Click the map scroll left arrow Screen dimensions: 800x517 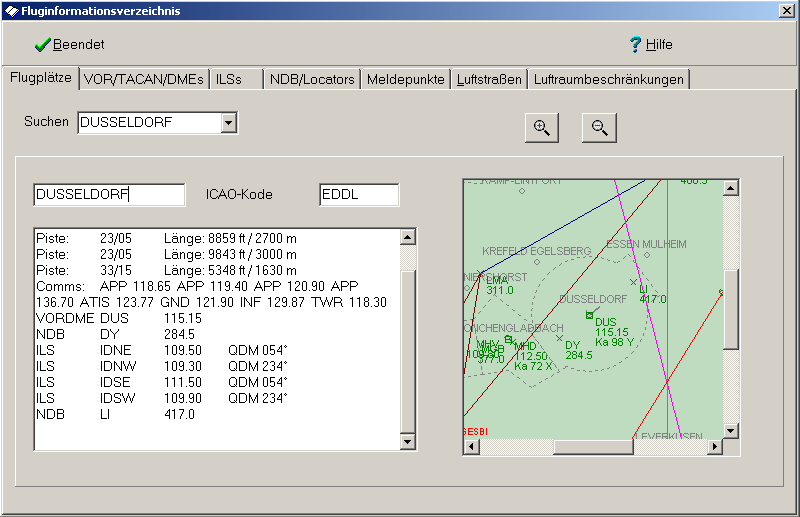[472, 447]
